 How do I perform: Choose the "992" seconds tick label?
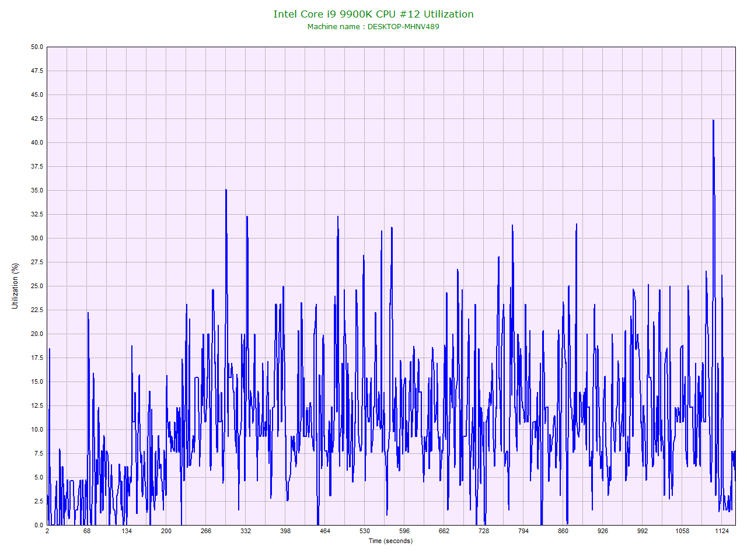click(643, 531)
